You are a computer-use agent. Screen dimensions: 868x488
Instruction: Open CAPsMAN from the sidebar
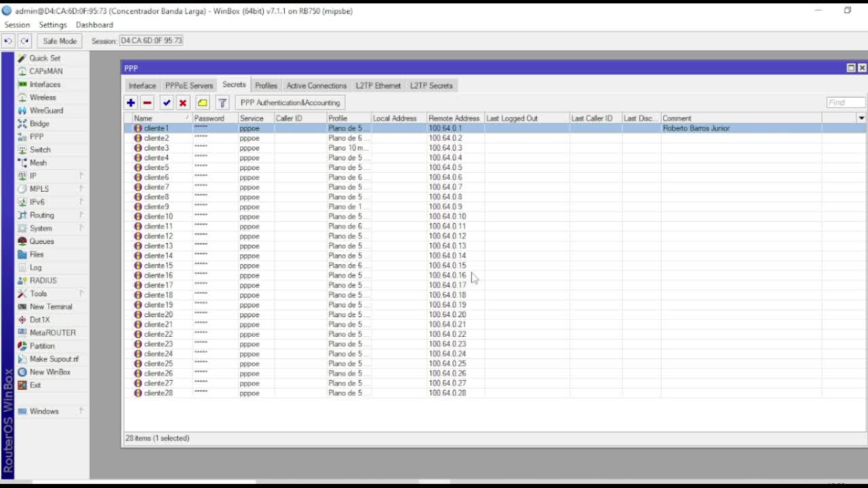tap(46, 71)
